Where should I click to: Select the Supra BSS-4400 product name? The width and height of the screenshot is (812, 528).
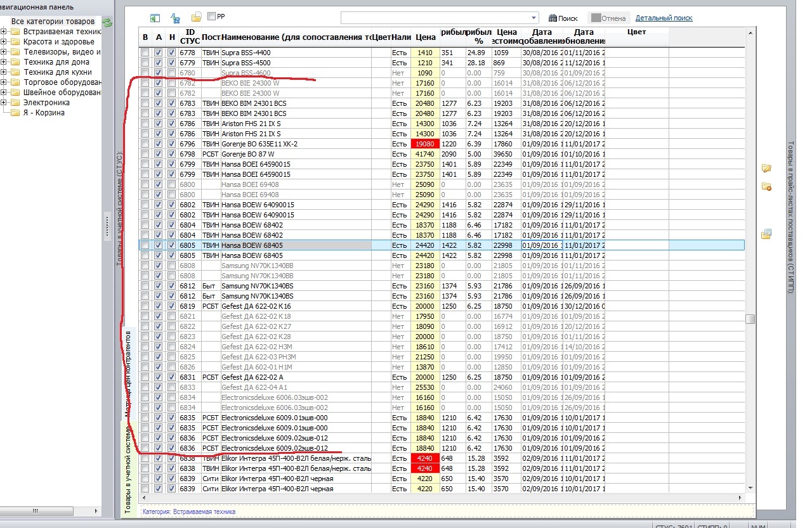click(x=246, y=53)
